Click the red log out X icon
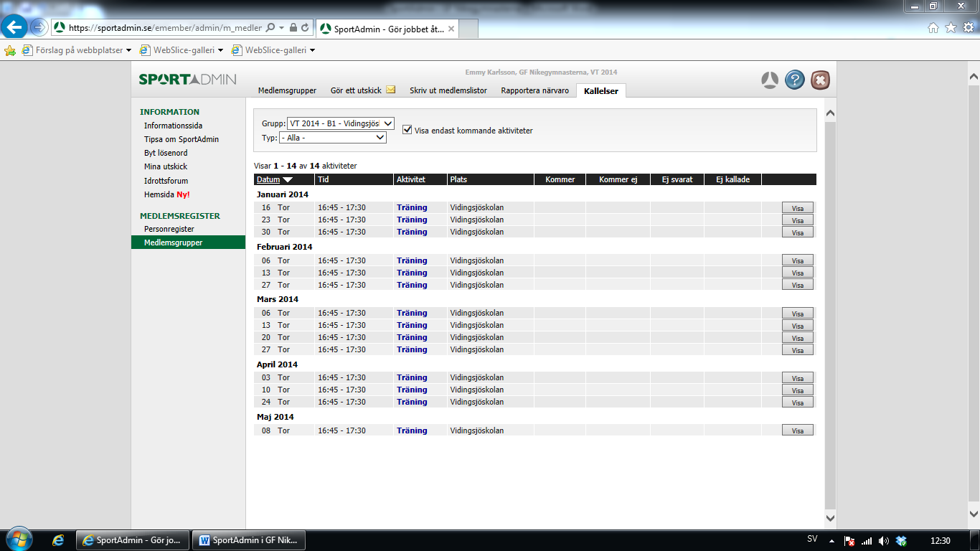Screen dimensions: 980x551 (x=821, y=80)
